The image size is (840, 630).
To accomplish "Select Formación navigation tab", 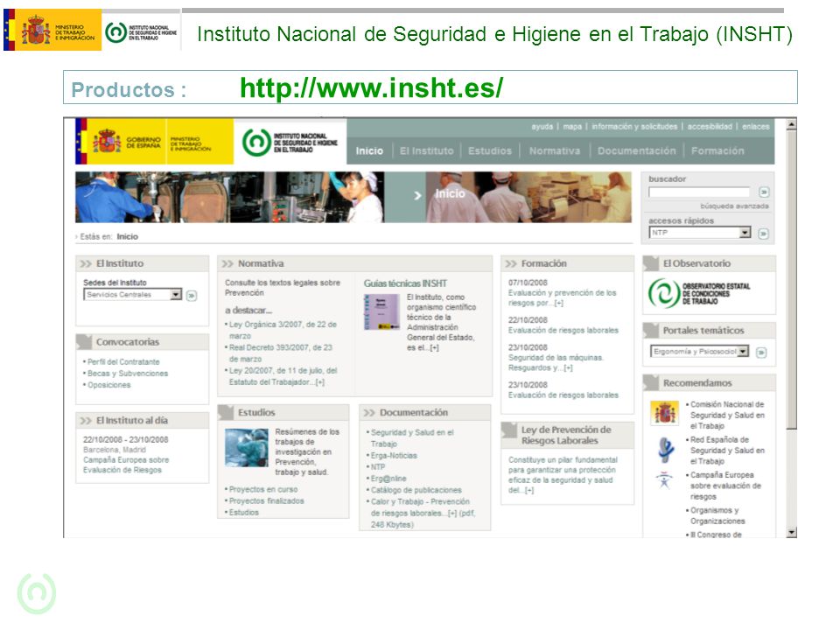I will pos(717,151).
